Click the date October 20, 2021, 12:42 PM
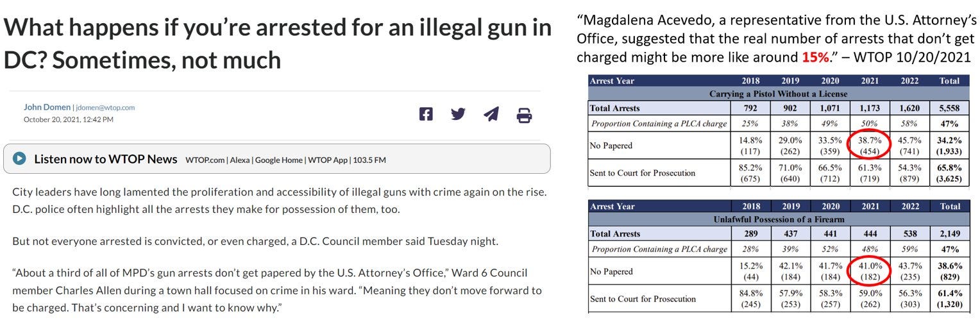Viewport: 980px width, 320px height. 69,119
